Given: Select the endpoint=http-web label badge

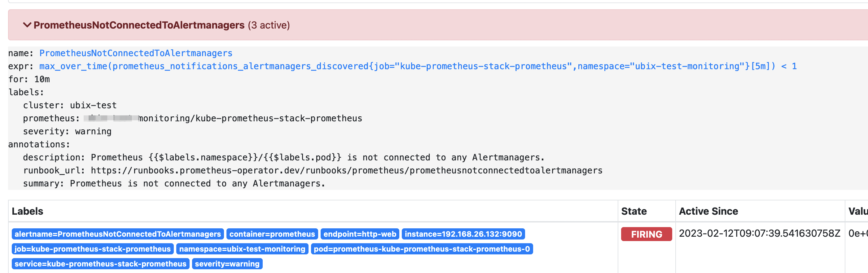Looking at the screenshot, I should [360, 234].
